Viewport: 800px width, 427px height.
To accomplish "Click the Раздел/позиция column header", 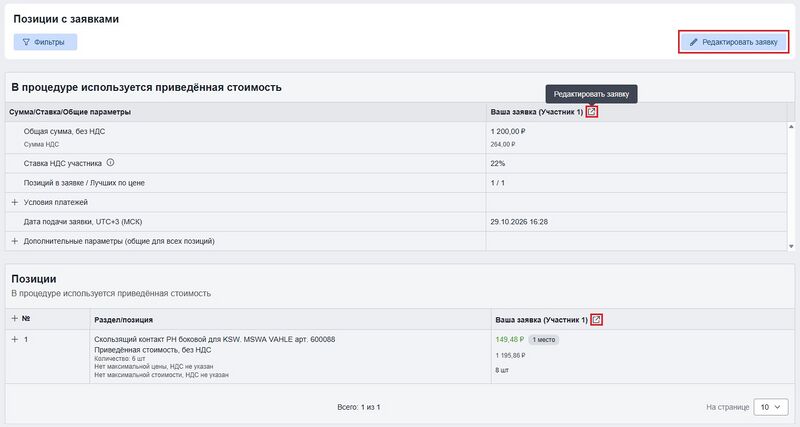I will coord(123,320).
